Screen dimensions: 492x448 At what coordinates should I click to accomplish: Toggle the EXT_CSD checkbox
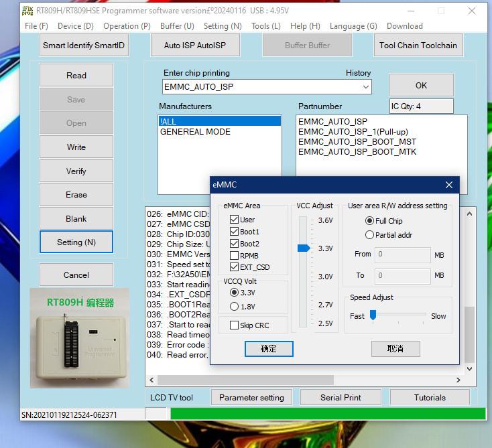pos(234,267)
